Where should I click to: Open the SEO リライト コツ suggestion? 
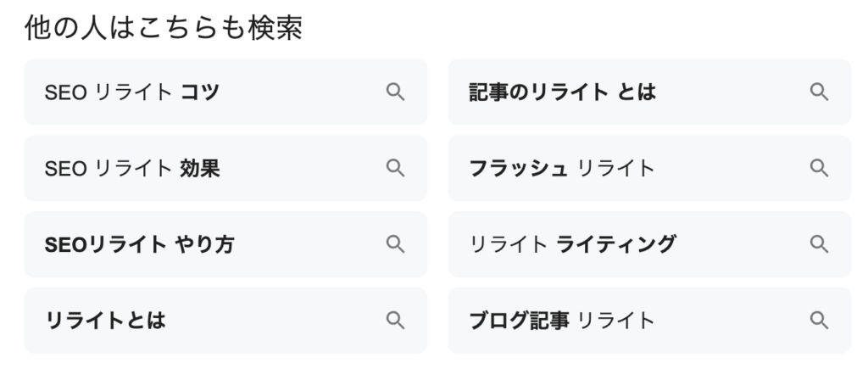point(131,92)
